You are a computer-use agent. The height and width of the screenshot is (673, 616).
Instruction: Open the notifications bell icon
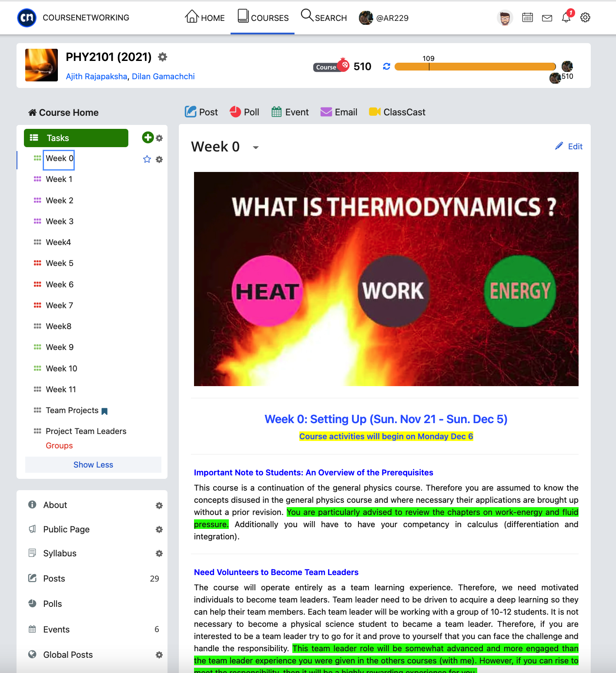pyautogui.click(x=566, y=18)
